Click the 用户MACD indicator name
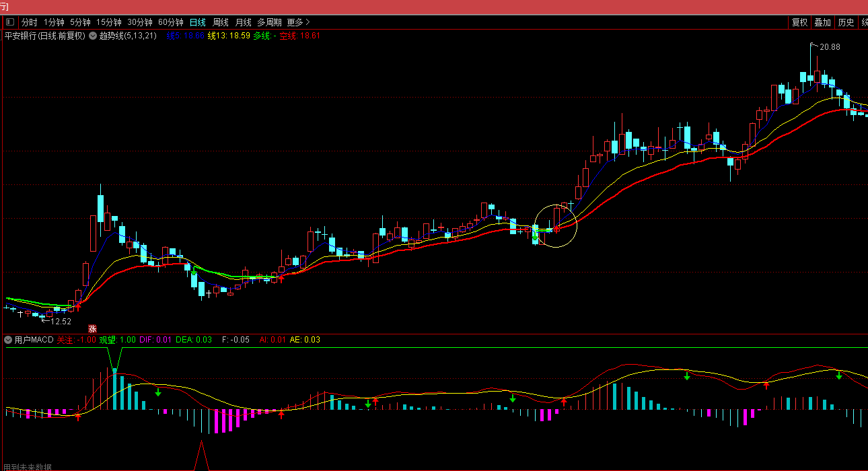868x471 pixels. click(x=34, y=340)
